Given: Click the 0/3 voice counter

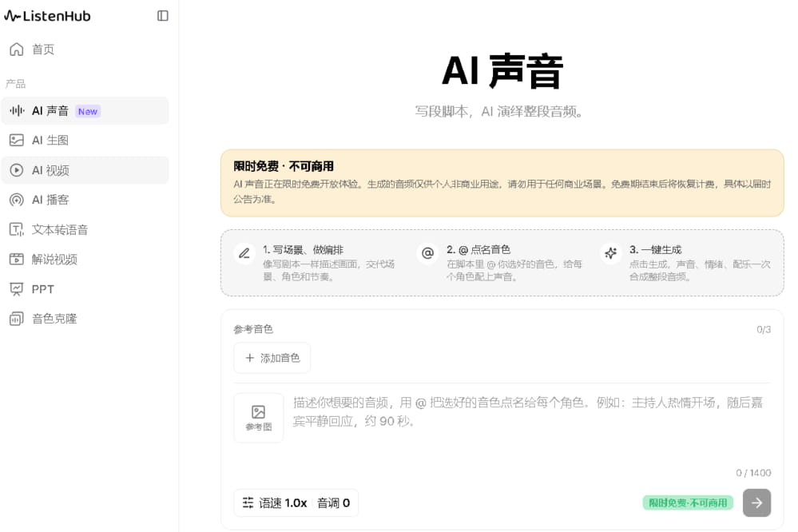Looking at the screenshot, I should 764,329.
